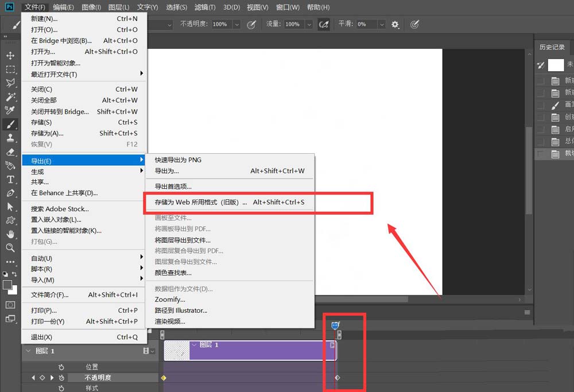Screen dimensions: 574x392
Task: Click the brush preset icon in options bar
Action: pos(15,25)
